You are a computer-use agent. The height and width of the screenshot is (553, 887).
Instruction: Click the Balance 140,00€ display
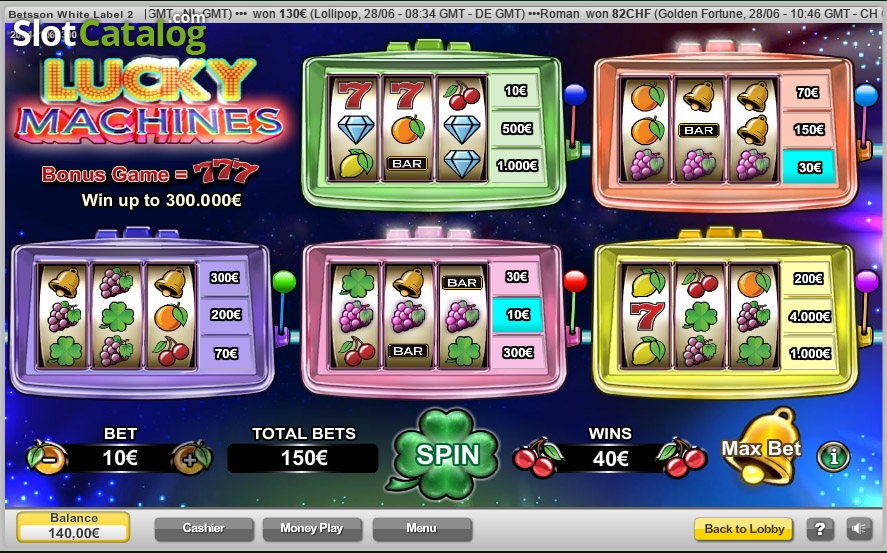pos(74,526)
